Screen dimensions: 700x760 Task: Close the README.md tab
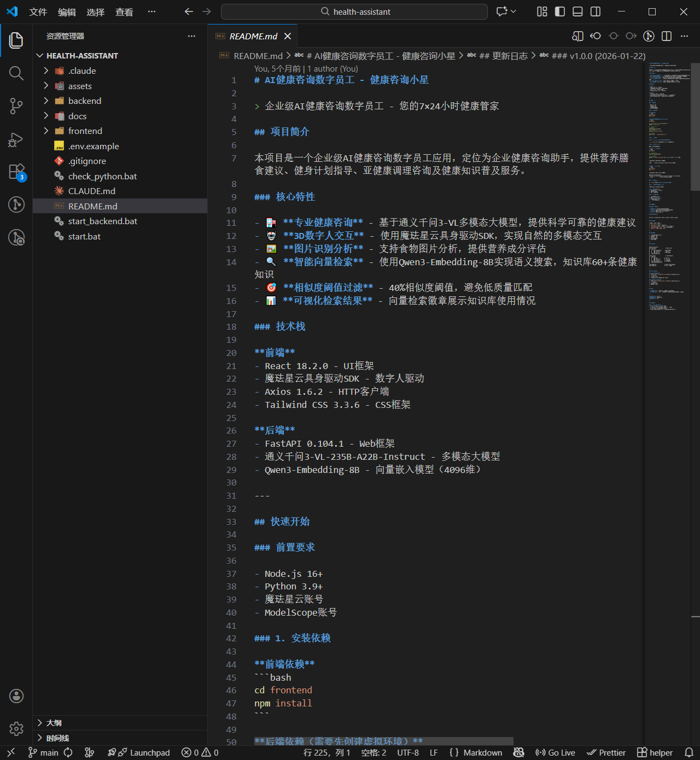pyautogui.click(x=288, y=36)
